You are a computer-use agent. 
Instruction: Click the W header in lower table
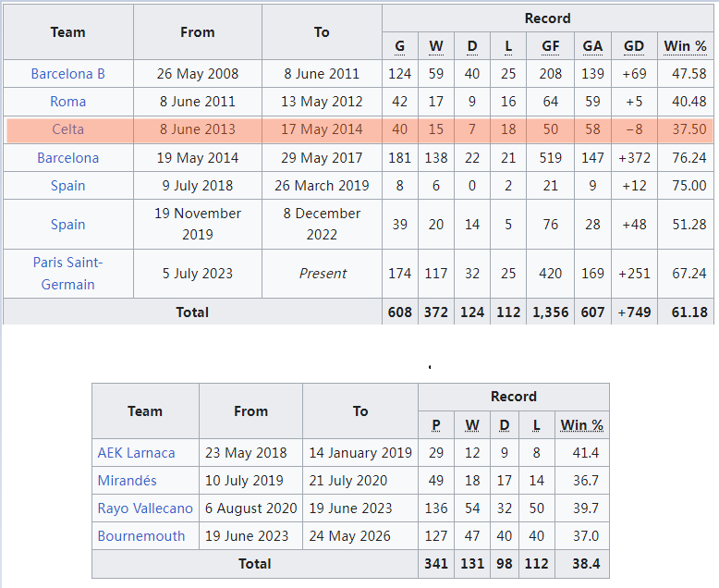point(472,425)
